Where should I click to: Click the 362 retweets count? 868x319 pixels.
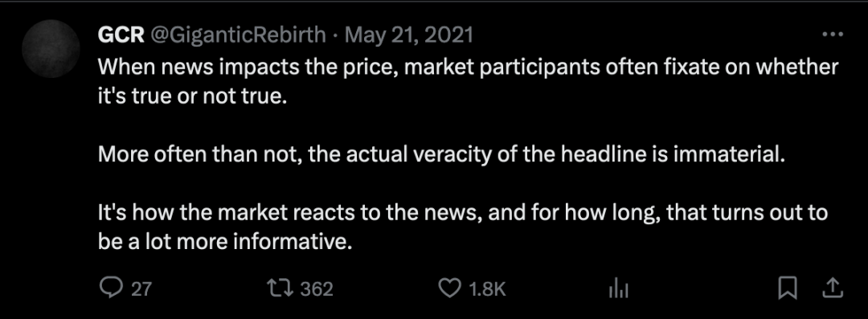(317, 288)
